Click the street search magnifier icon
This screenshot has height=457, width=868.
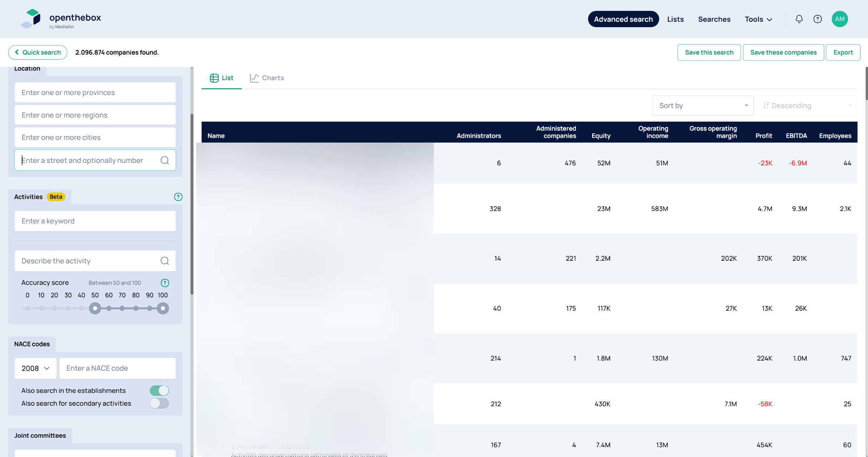165,160
